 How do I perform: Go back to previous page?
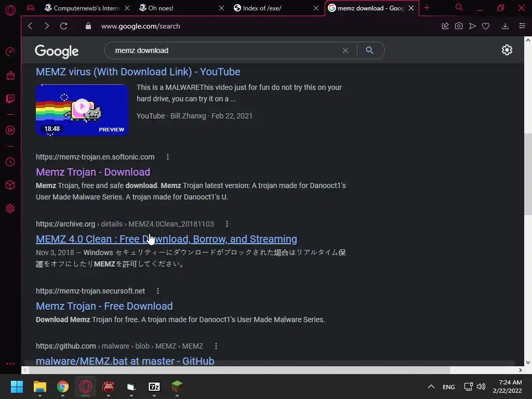pyautogui.click(x=30, y=26)
